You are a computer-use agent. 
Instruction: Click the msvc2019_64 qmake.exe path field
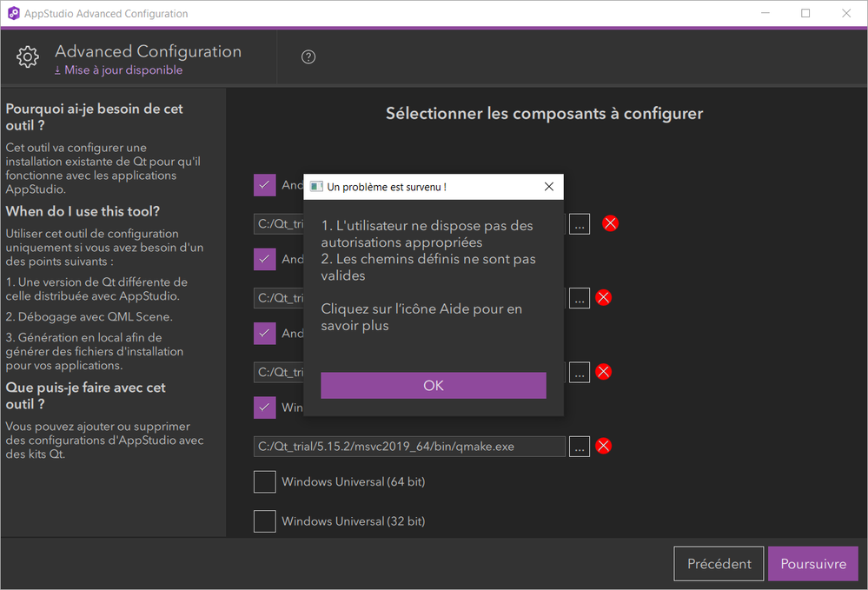click(x=409, y=447)
